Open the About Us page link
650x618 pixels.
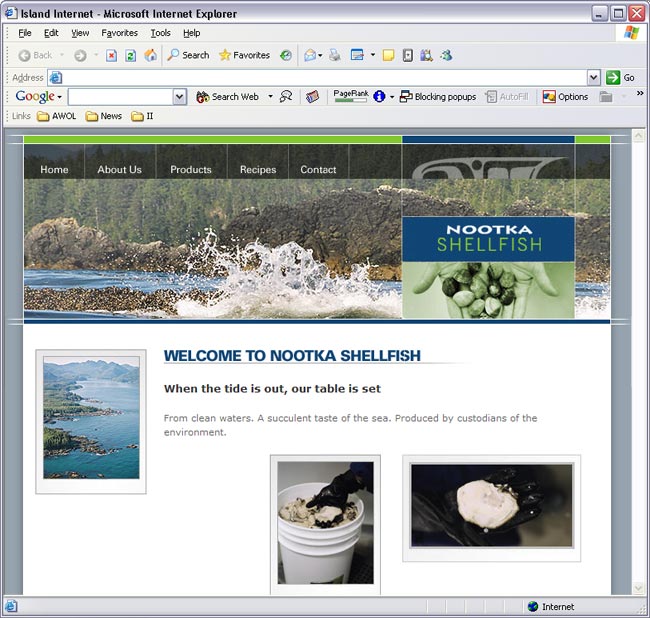119,170
